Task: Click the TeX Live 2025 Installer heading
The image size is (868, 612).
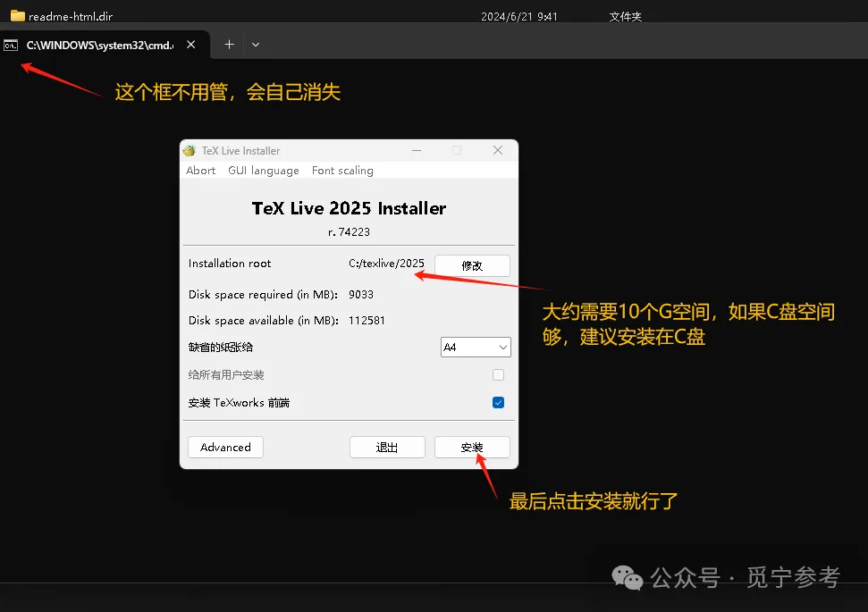Action: pyautogui.click(x=349, y=208)
